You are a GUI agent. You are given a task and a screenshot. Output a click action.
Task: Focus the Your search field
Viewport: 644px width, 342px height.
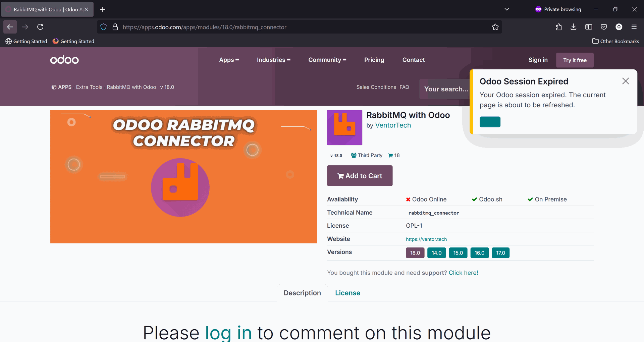pos(444,89)
